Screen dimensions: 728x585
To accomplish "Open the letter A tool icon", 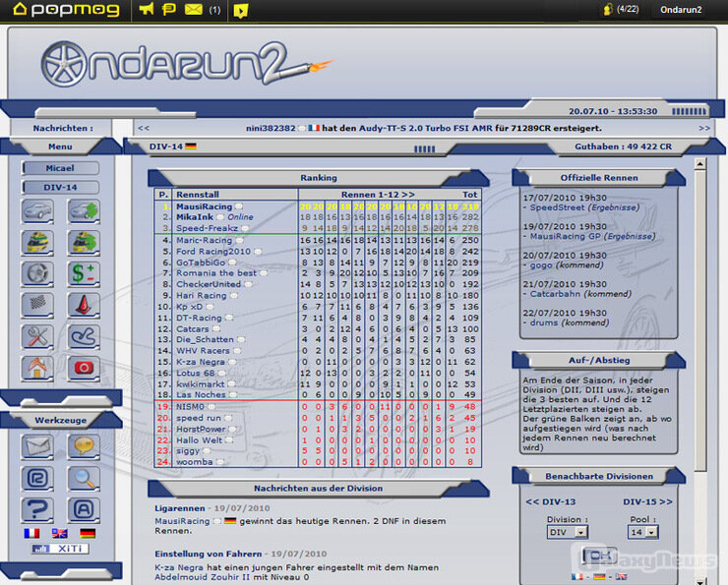I will [84, 510].
